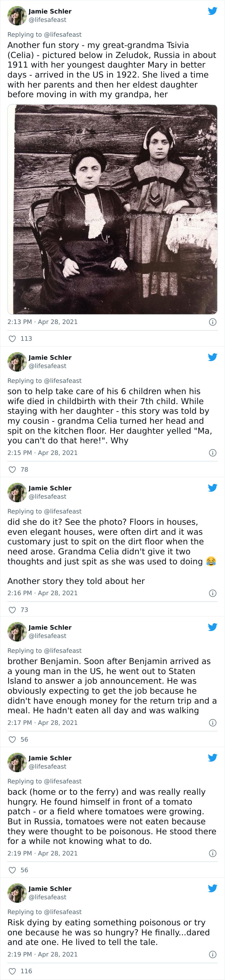
Task: Open Jamie Schler's name on the Staten Island tweet
Action: 50,627
